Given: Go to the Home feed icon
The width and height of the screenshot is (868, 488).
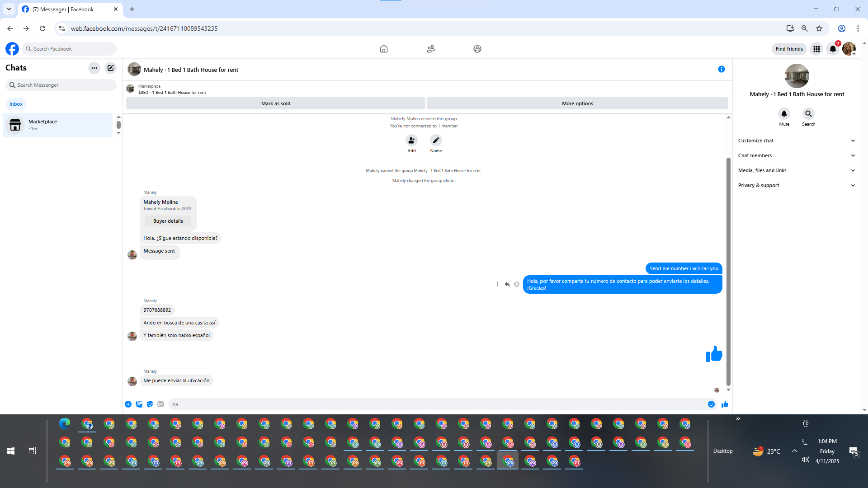Looking at the screenshot, I should (x=384, y=49).
